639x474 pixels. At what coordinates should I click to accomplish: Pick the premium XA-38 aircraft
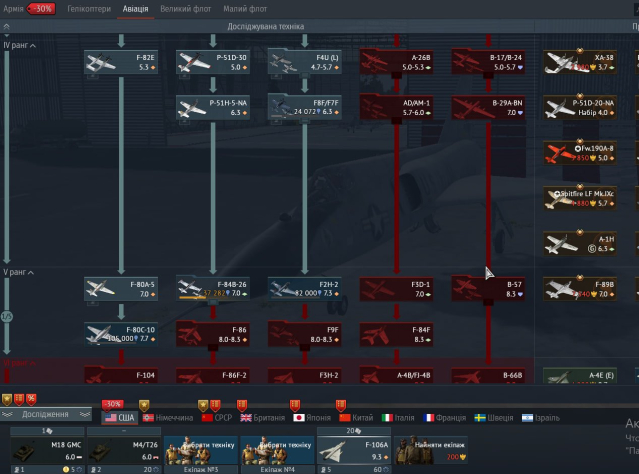coord(580,62)
